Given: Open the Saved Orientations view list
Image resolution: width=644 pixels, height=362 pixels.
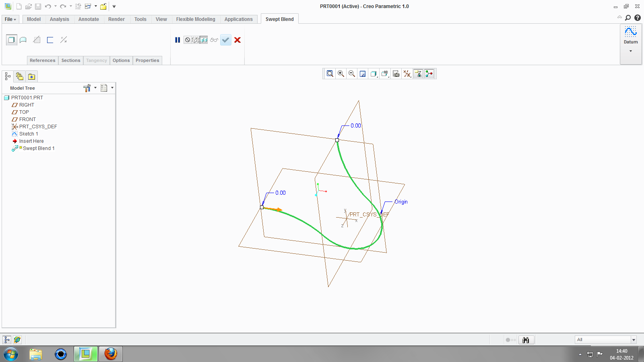Looking at the screenshot, I should pos(385,74).
